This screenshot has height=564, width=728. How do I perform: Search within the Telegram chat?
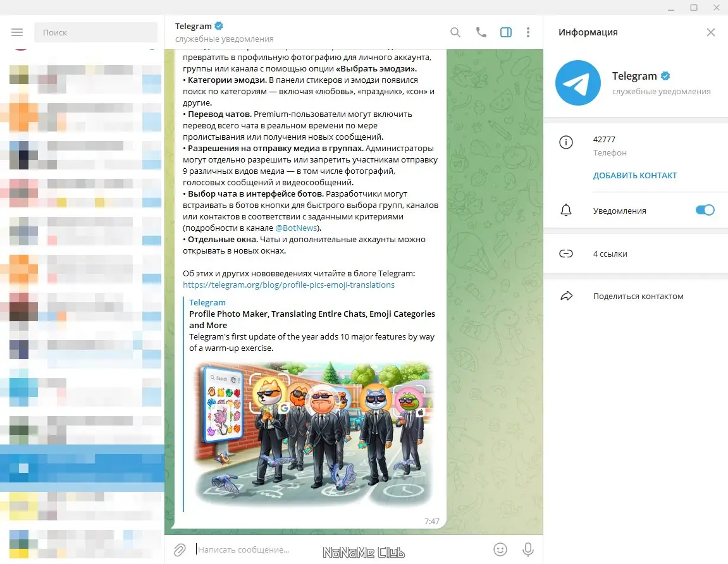(455, 32)
